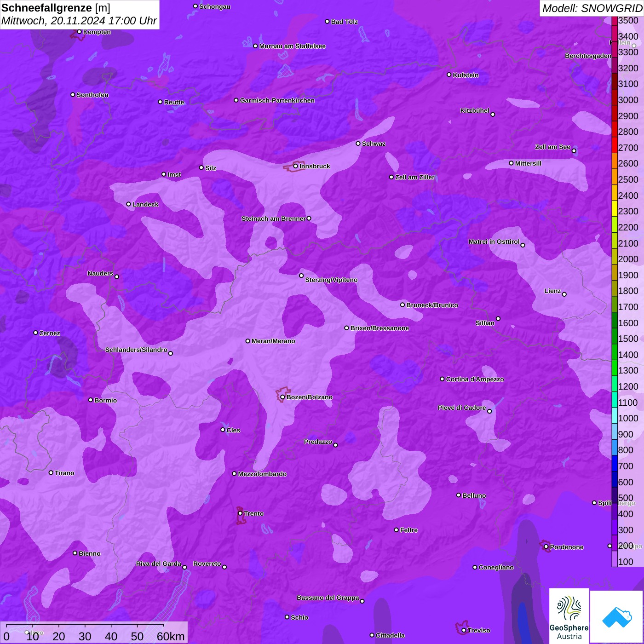Click the Kufstein label
This screenshot has height=644, width=644.
pos(466,75)
